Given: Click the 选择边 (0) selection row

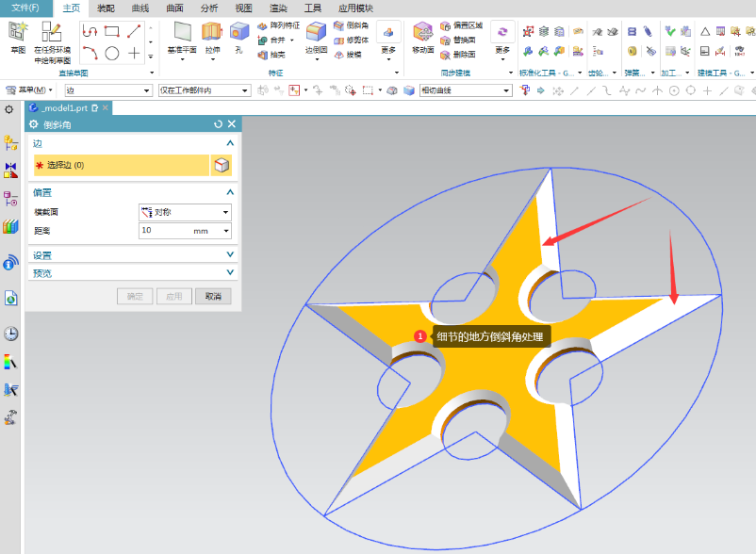Looking at the screenshot, I should tap(122, 165).
